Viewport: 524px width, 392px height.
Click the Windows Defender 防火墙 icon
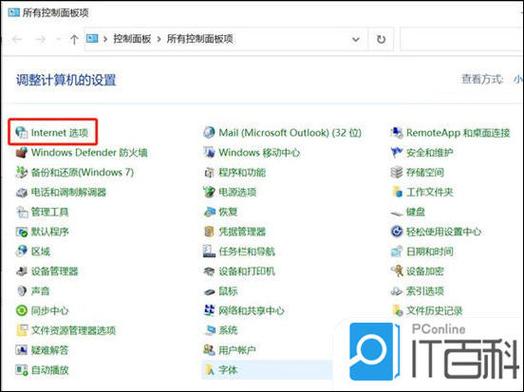pyautogui.click(x=21, y=153)
